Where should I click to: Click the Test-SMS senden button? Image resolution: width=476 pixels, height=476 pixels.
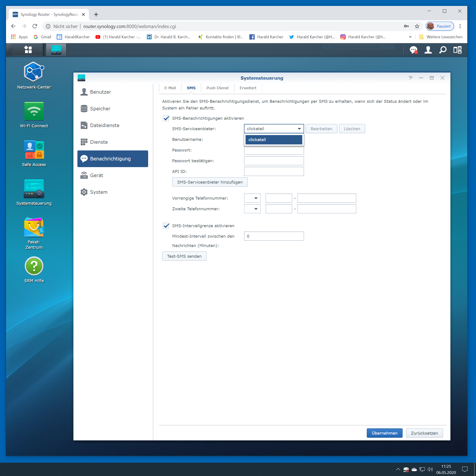pyautogui.click(x=184, y=256)
